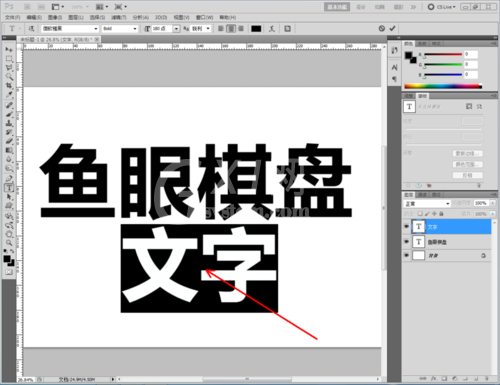The image size is (500, 385).
Task: Select the Zoom tool in toolbox
Action: 9,243
